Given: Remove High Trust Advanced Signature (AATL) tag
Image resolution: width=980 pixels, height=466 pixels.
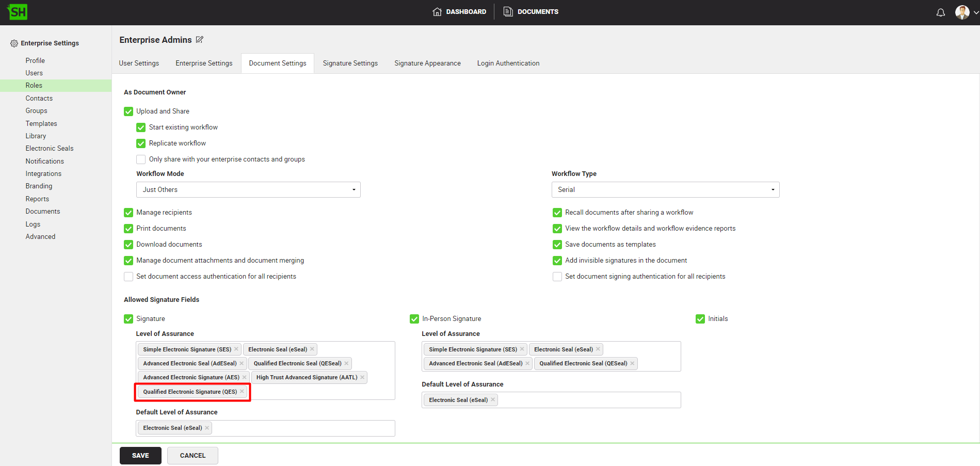Looking at the screenshot, I should pyautogui.click(x=362, y=377).
